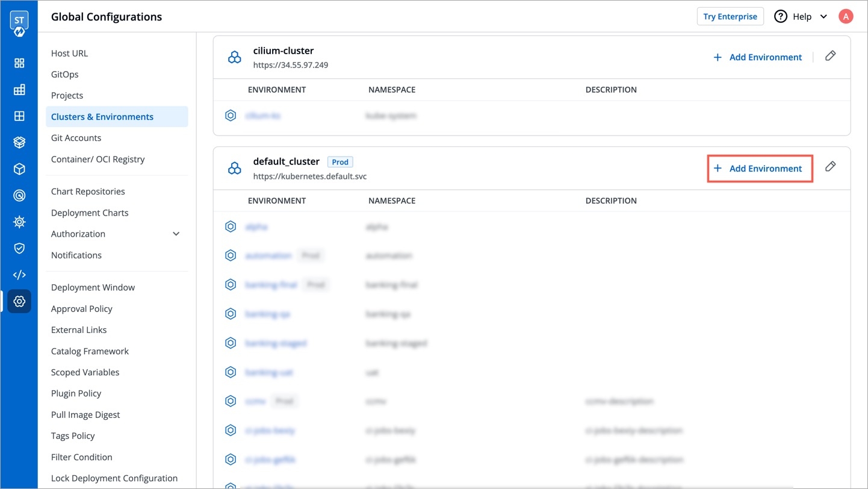This screenshot has height=489, width=868.
Task: Click the hexagon icon in the kube-system row
Action: coord(231,116)
